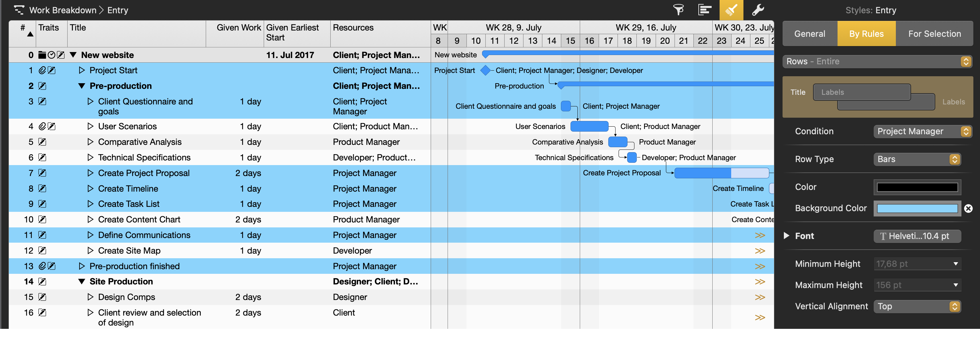Open the Row Type dropdown set to Bars
Viewport: 980px width, 360px height.
tap(917, 159)
